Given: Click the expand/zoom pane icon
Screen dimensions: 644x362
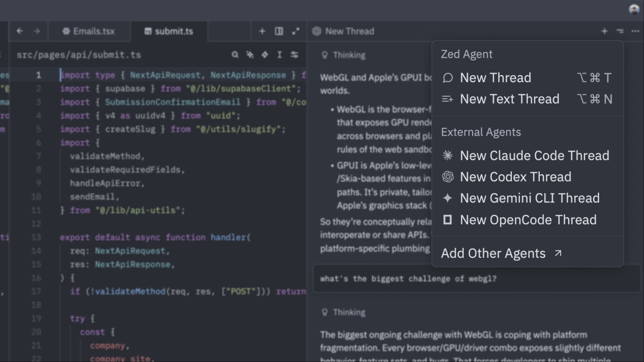Looking at the screenshot, I should pyautogui.click(x=296, y=31).
